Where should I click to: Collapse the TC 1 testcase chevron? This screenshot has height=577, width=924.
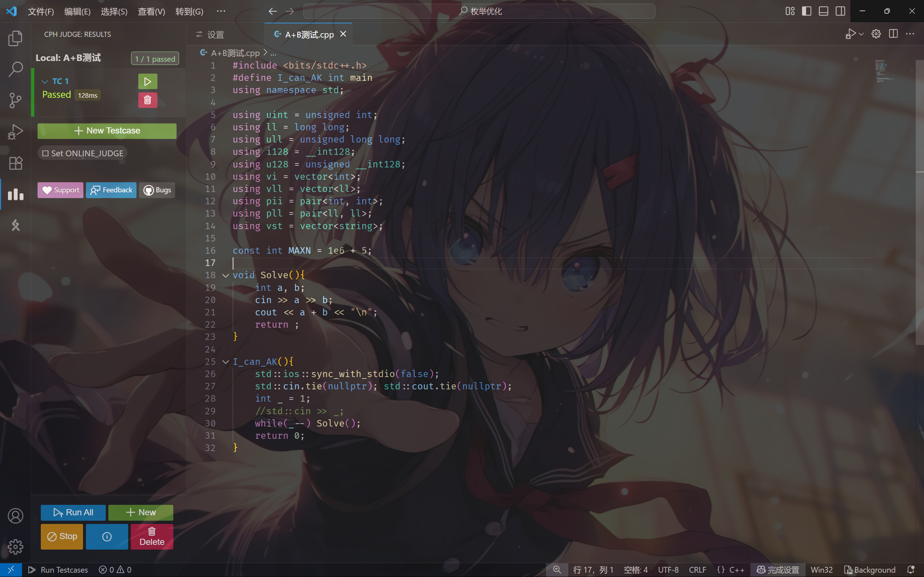[x=45, y=82]
